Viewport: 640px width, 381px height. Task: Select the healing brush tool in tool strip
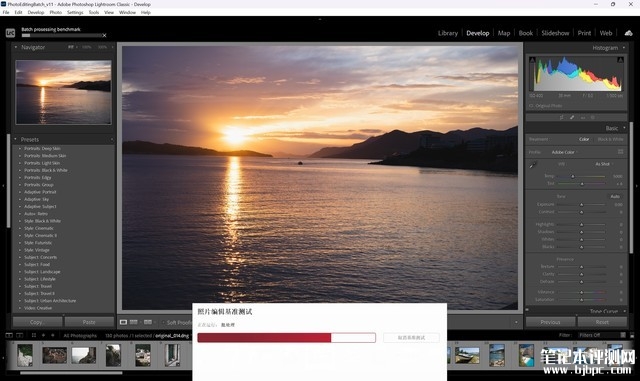click(572, 118)
